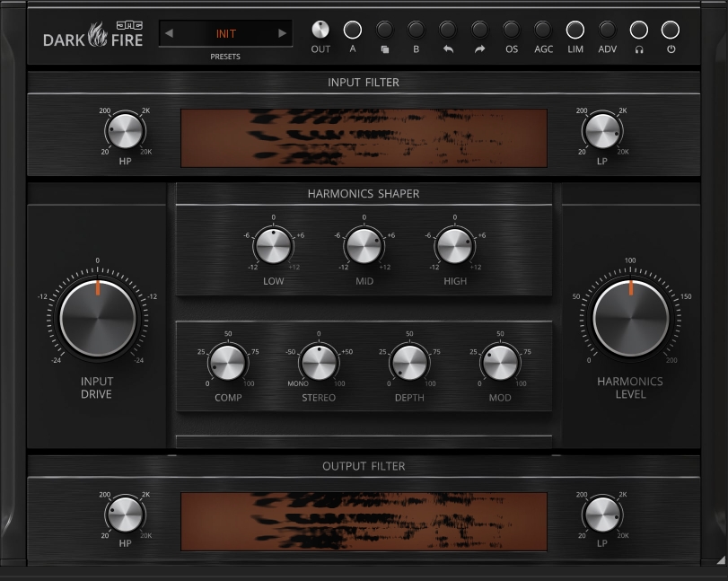728x581 pixels.
Task: Click the HIGH harmonics shaper knob
Action: pyautogui.click(x=455, y=246)
